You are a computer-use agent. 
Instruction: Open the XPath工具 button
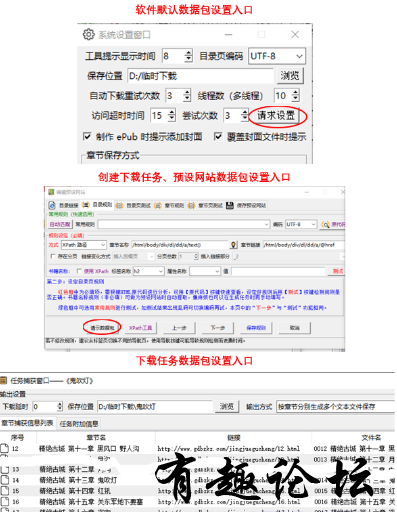pos(140,328)
